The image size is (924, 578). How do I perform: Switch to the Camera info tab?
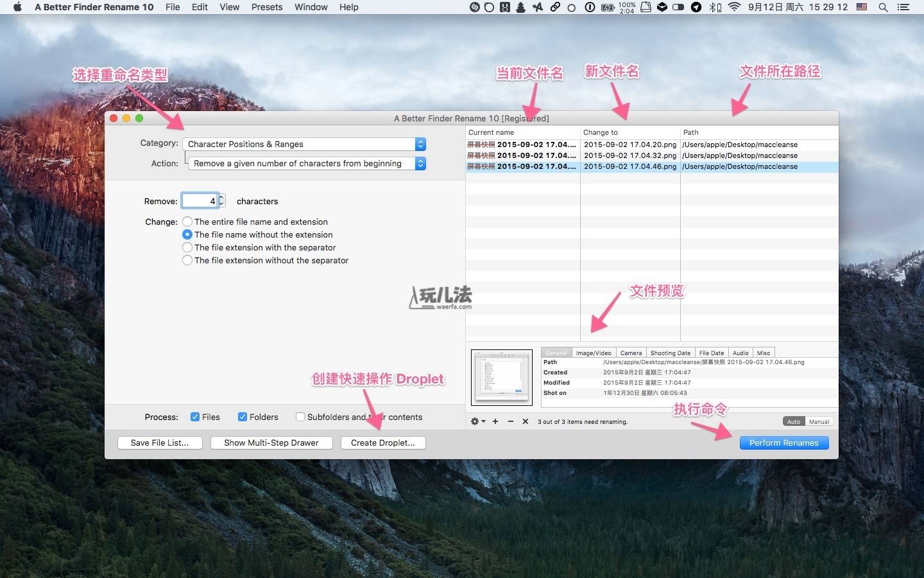[631, 353]
